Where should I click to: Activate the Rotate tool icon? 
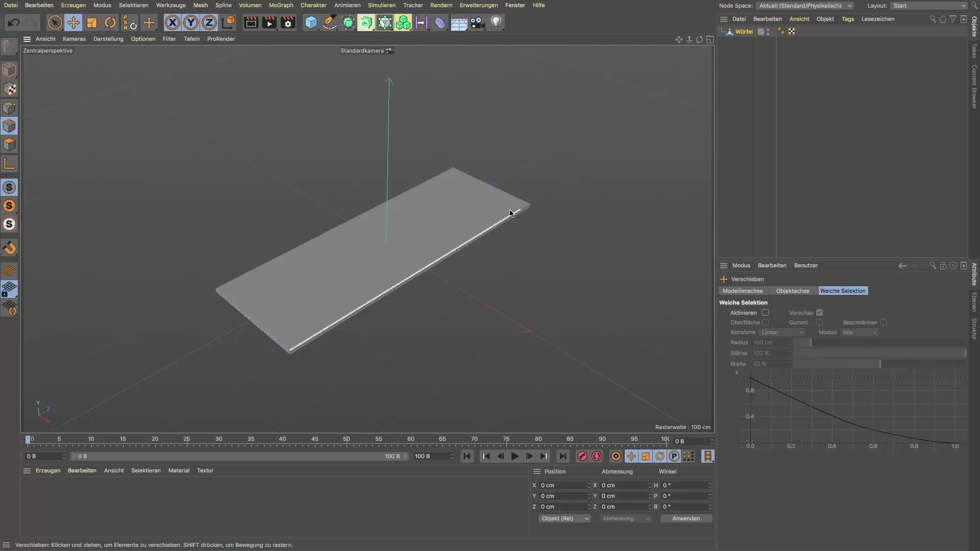[x=110, y=22]
